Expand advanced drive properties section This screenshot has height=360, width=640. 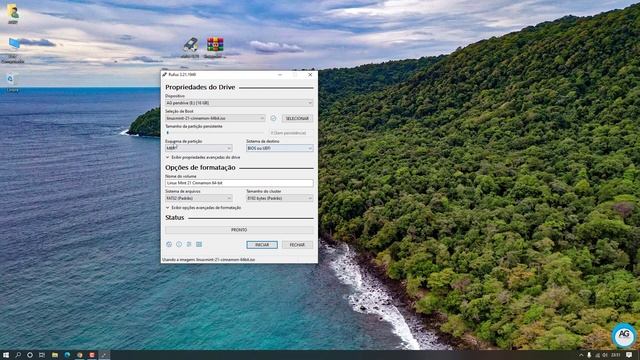point(203,158)
